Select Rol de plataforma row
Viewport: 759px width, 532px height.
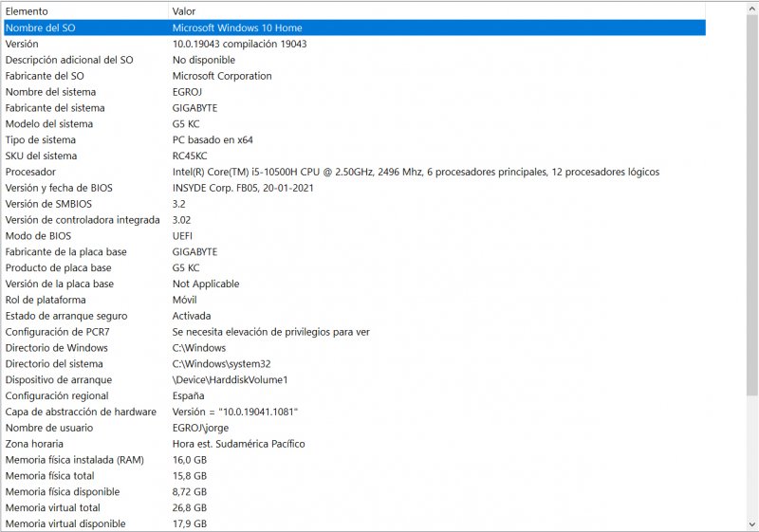coord(354,300)
